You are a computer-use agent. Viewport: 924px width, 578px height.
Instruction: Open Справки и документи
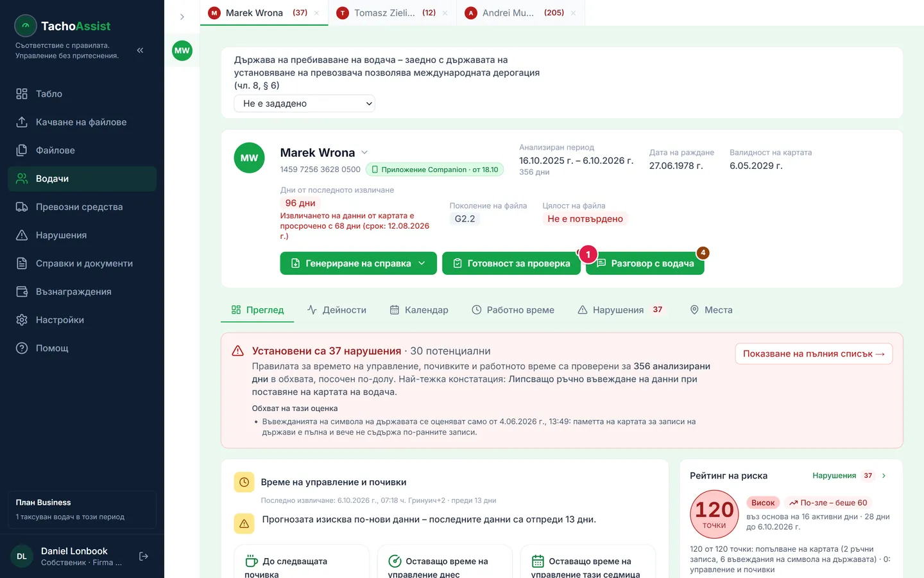coord(82,263)
